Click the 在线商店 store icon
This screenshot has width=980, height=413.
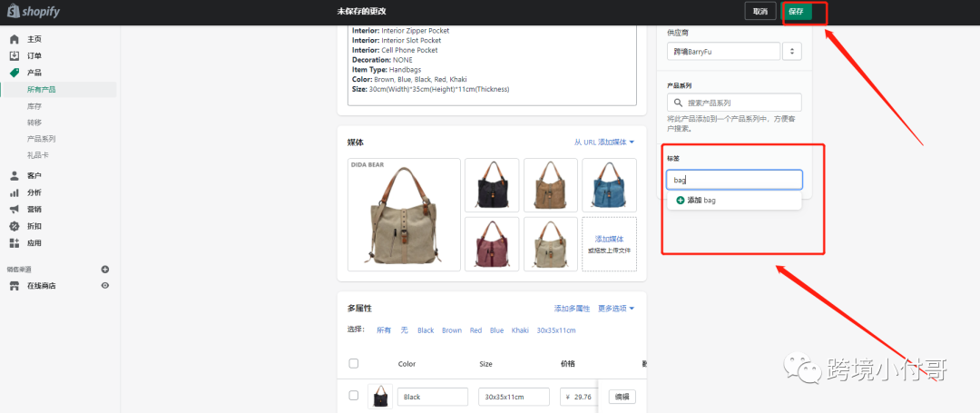[15, 286]
